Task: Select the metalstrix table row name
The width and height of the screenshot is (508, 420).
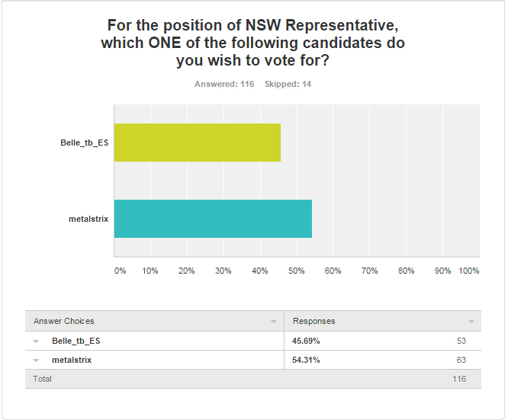Action: pyautogui.click(x=72, y=360)
